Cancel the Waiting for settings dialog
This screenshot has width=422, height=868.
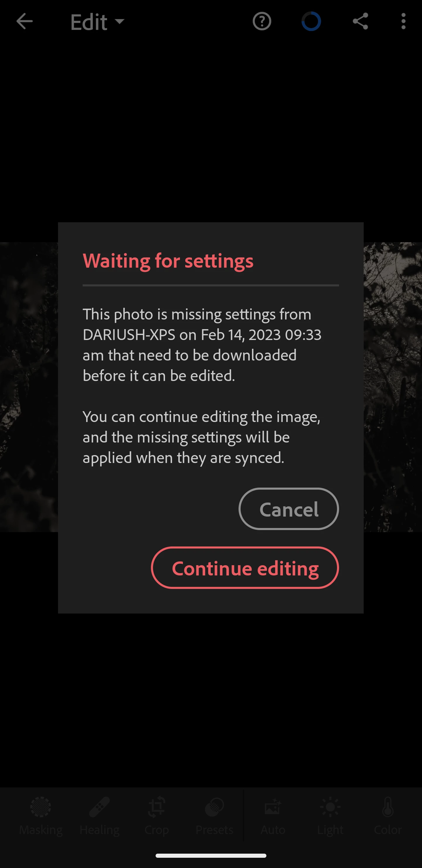(289, 509)
